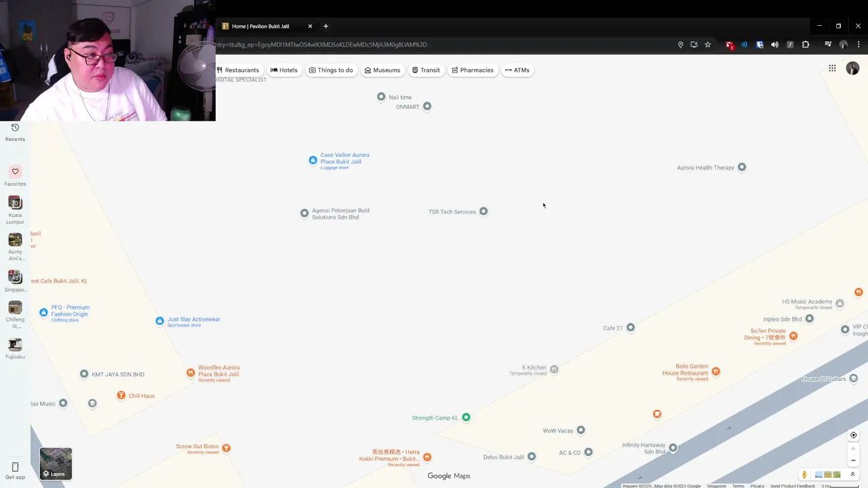Open the Fujisaku saved place thumbnail
This screenshot has height=488, width=868.
pyautogui.click(x=15, y=344)
